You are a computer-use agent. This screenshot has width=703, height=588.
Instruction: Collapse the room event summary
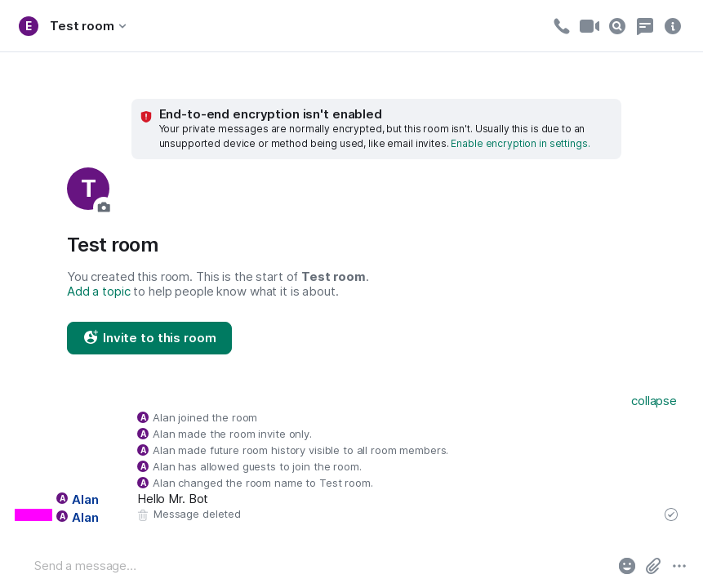pos(653,401)
